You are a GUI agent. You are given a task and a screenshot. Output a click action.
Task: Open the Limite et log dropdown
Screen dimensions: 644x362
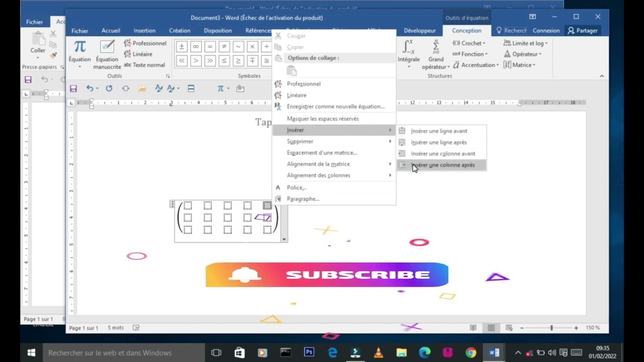pos(525,43)
